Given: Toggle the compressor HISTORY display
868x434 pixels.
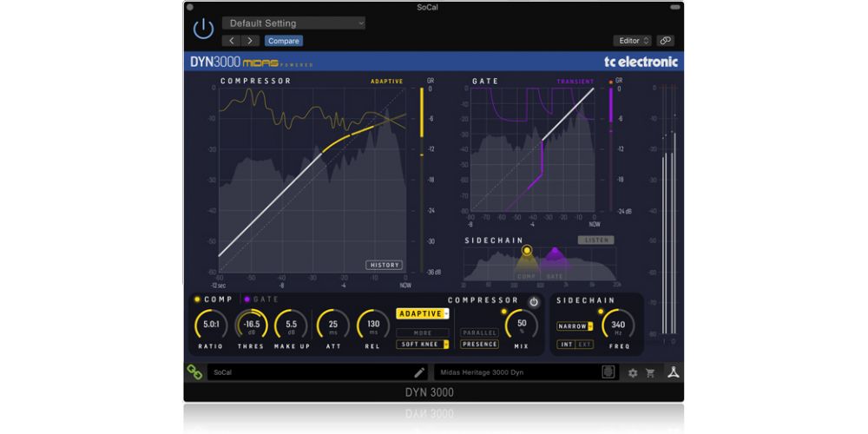Looking at the screenshot, I should (x=385, y=265).
